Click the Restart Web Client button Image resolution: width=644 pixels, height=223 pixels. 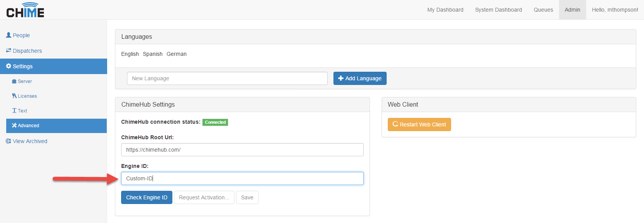pyautogui.click(x=419, y=124)
